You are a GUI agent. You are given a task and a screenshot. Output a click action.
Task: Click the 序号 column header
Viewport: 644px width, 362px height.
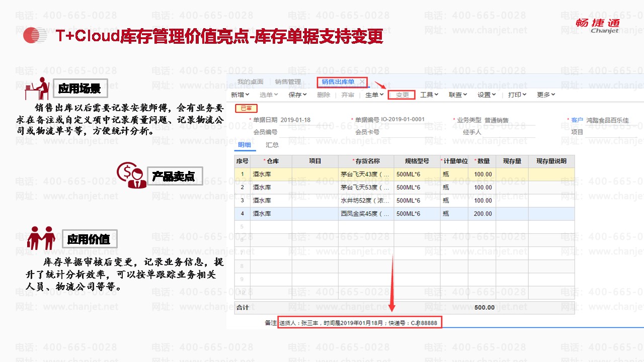[x=243, y=161]
